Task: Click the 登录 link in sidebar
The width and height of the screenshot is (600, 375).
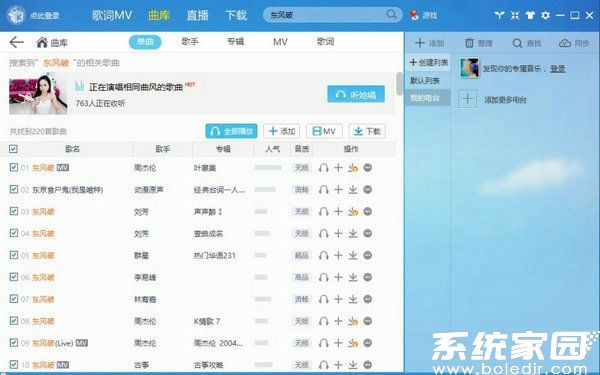Action: point(558,69)
